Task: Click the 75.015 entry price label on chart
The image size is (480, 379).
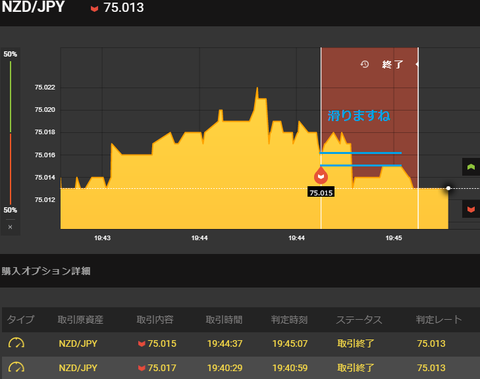Action: pos(321,193)
